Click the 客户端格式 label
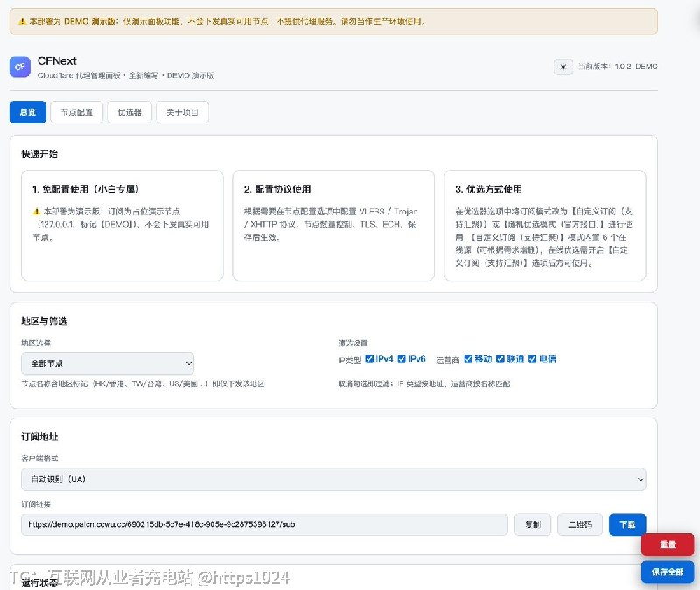700x590 pixels. 39,458
